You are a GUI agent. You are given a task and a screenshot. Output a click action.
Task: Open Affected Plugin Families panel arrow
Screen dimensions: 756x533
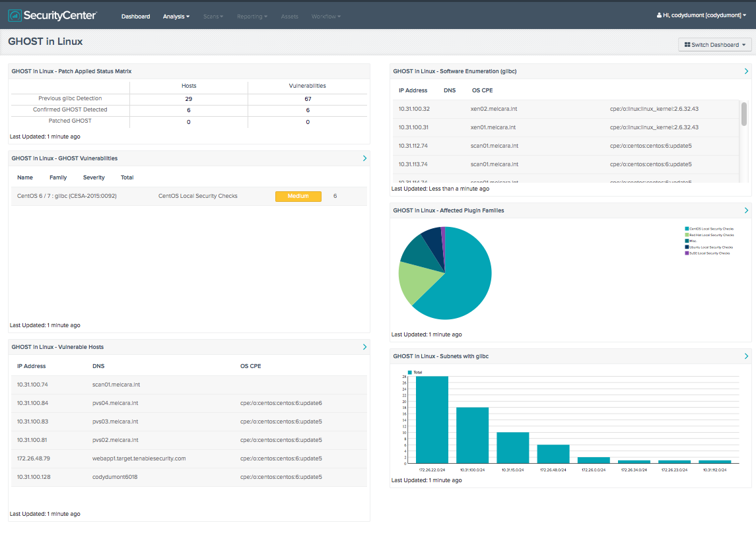coord(746,210)
